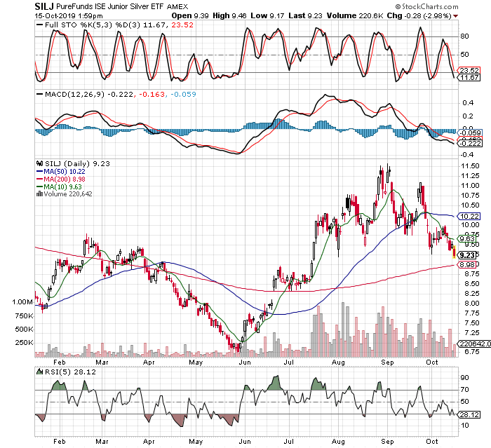Click the 70 label on RSI axis

[x=464, y=390]
